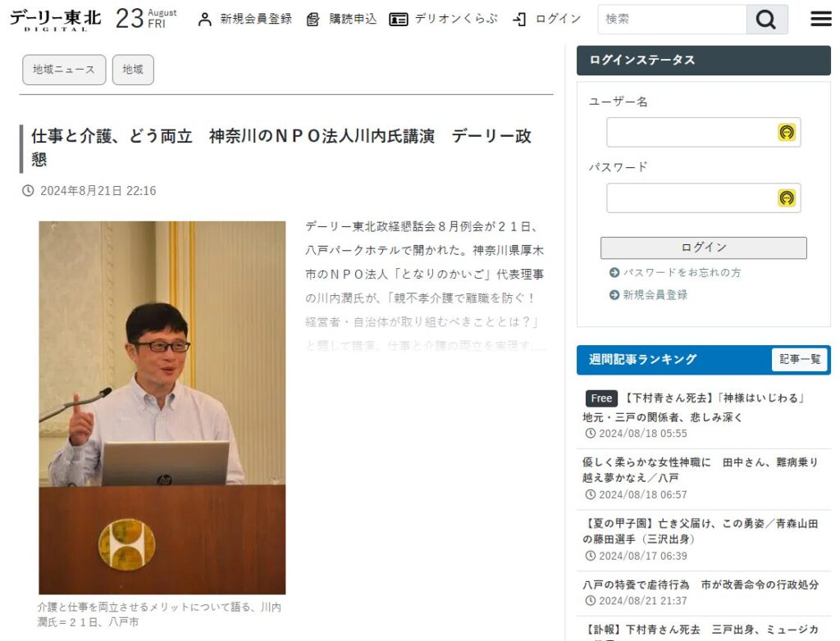
Task: Click password manager icon in ユーザー名 field
Action: click(787, 132)
